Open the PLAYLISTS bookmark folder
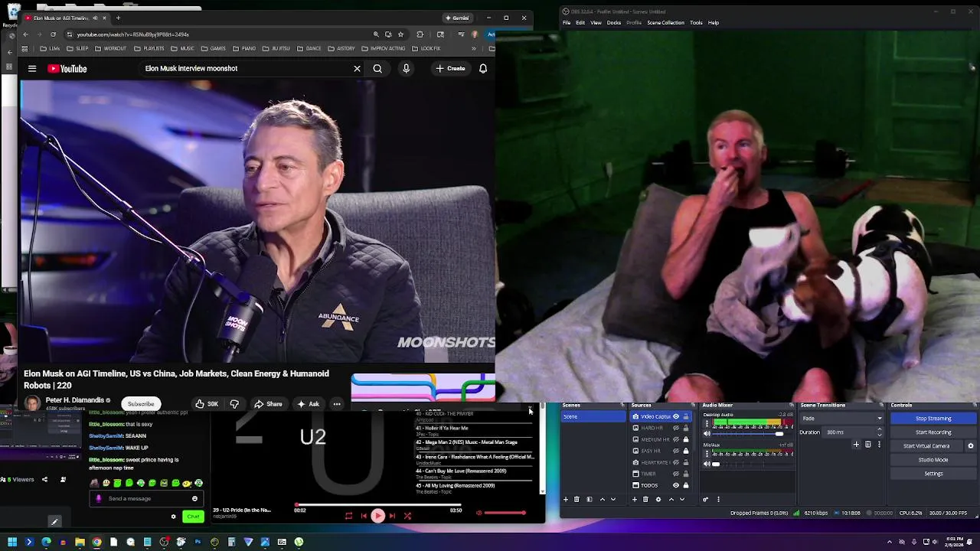This screenshot has width=980, height=551. pos(149,48)
